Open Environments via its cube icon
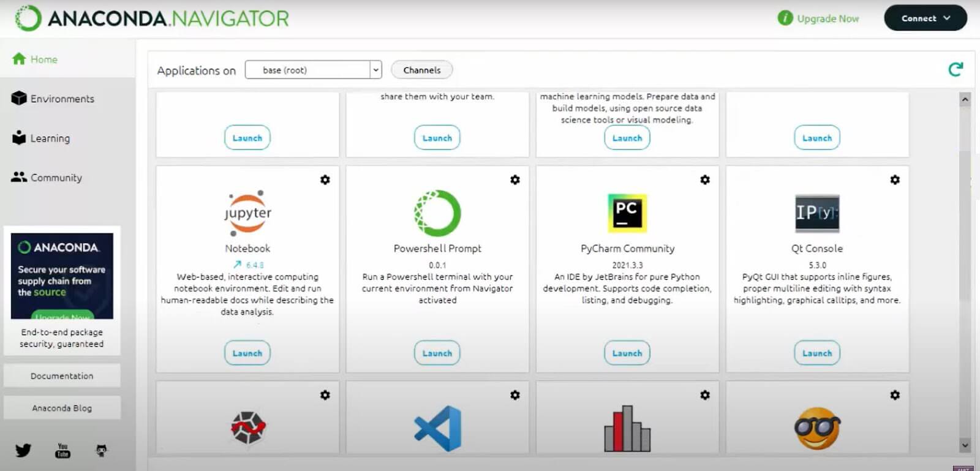This screenshot has width=980, height=471. pos(19,98)
